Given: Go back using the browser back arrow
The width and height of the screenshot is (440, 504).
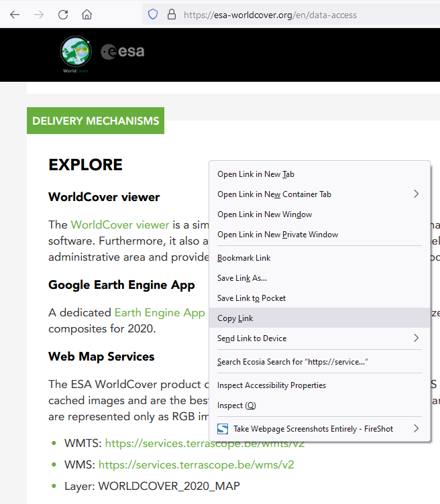Looking at the screenshot, I should [15, 15].
